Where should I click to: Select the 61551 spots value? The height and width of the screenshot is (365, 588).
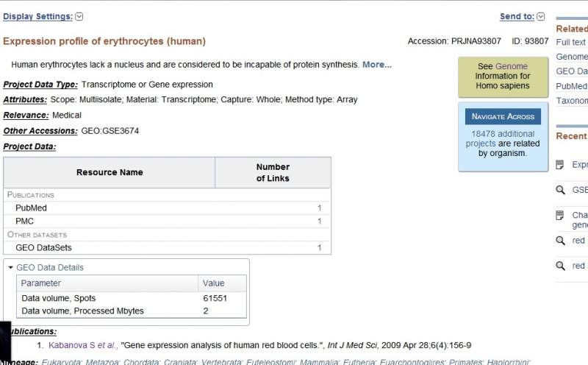click(215, 298)
